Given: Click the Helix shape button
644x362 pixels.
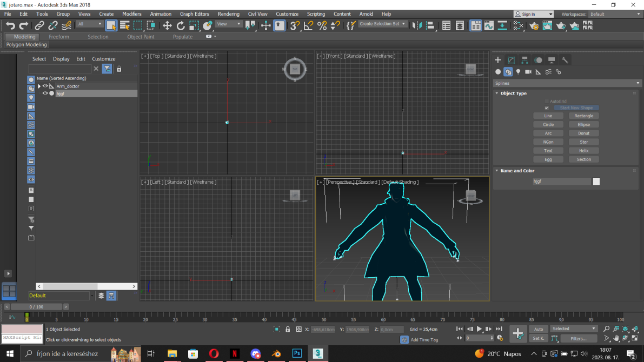Looking at the screenshot, I should 583,151.
